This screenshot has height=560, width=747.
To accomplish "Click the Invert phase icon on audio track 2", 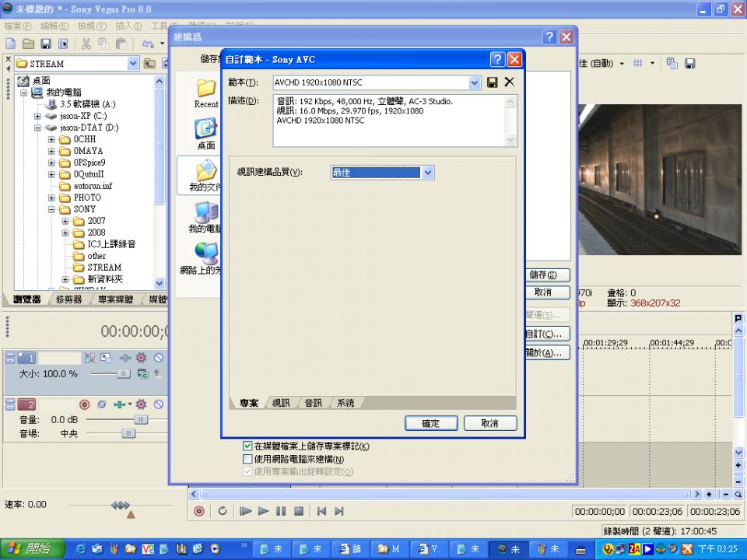I will coord(101,404).
